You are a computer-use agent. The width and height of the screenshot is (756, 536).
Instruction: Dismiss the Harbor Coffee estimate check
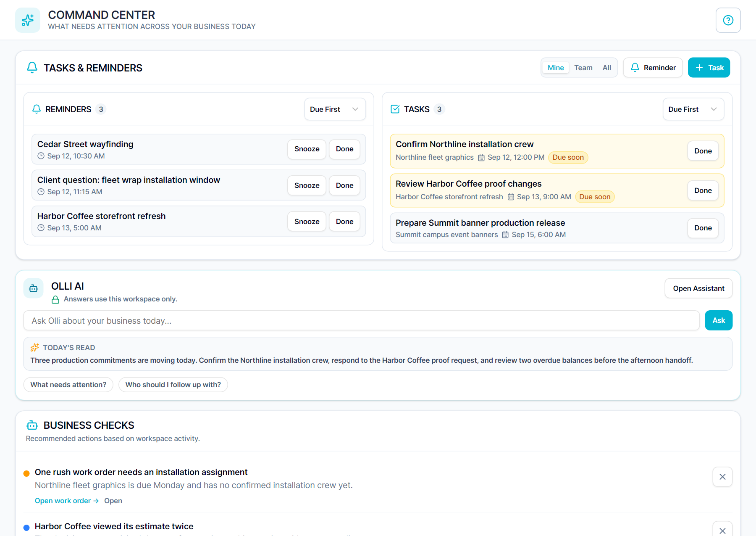pyautogui.click(x=722, y=530)
